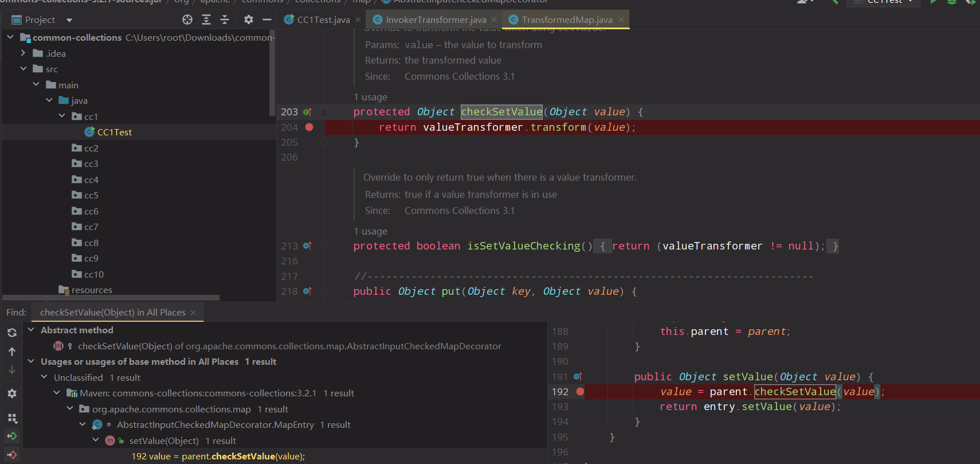Click the Select Opened File target icon
The height and width of the screenshot is (464, 980).
[187, 20]
